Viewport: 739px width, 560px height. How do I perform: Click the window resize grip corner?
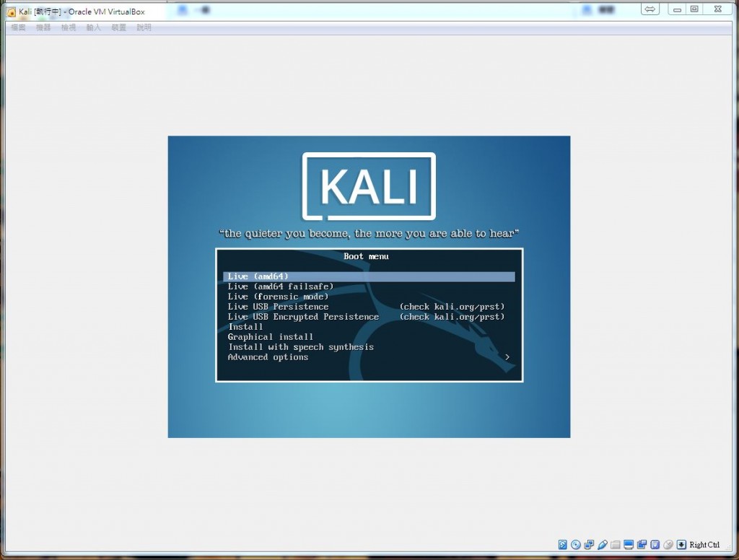coord(727,547)
